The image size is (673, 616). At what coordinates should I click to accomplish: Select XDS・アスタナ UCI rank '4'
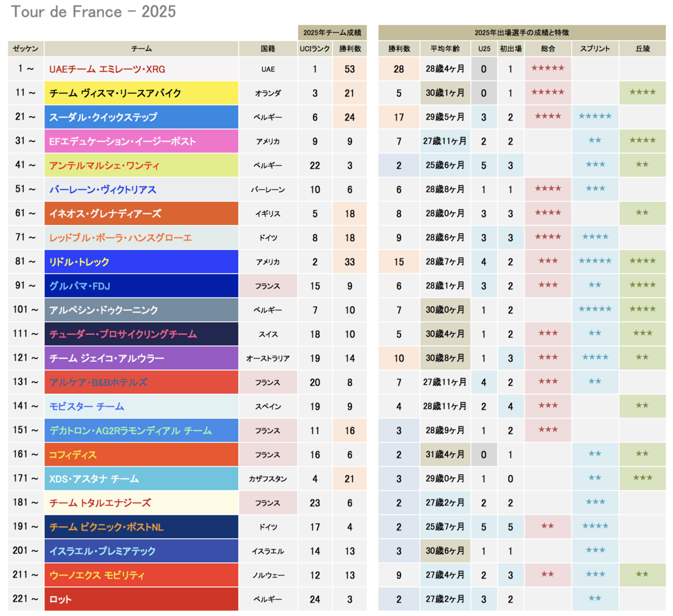315,479
